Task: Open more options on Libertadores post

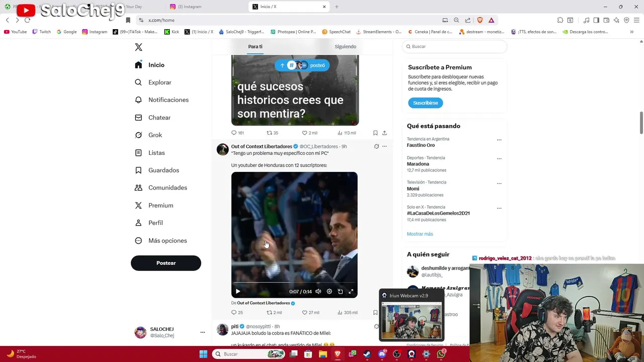Action: click(x=384, y=146)
